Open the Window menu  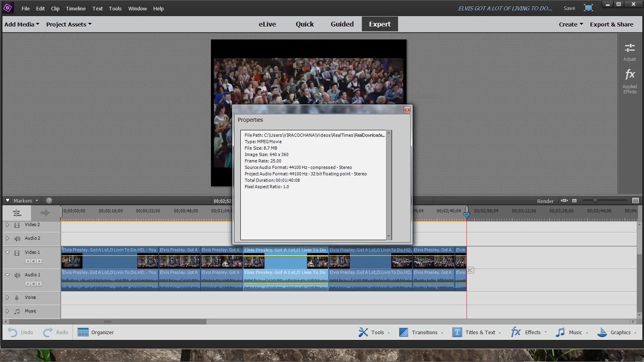[137, 8]
